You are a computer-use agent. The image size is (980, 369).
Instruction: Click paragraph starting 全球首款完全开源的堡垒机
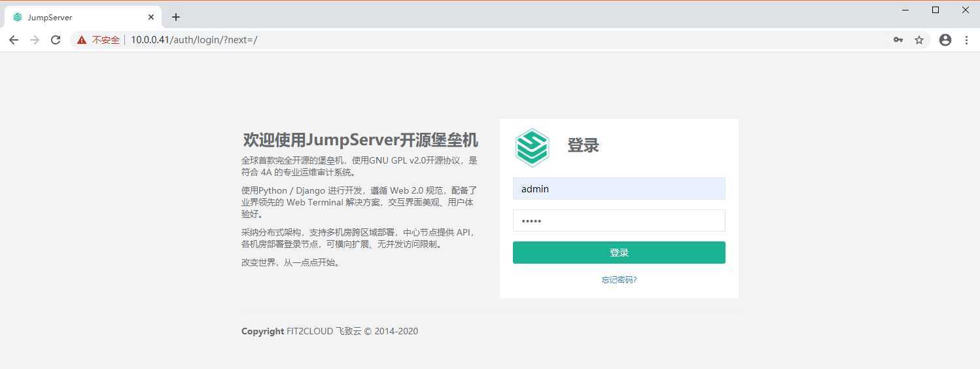pyautogui.click(x=360, y=166)
